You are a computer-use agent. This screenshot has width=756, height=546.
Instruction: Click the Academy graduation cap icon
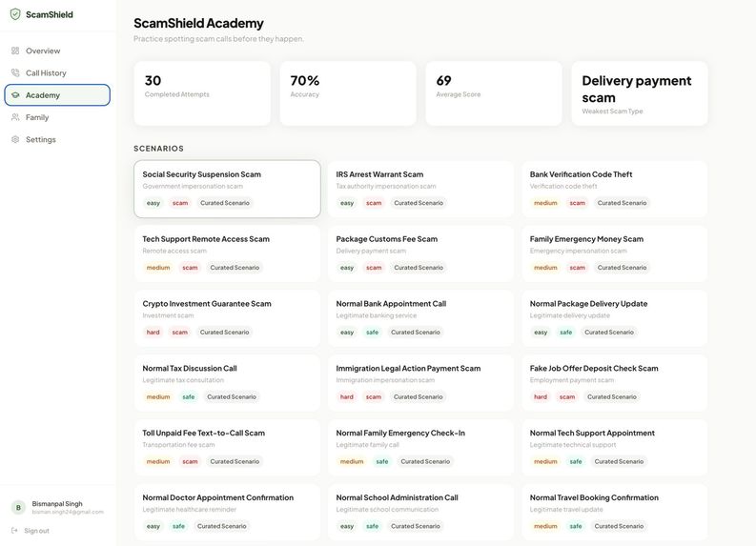(15, 95)
